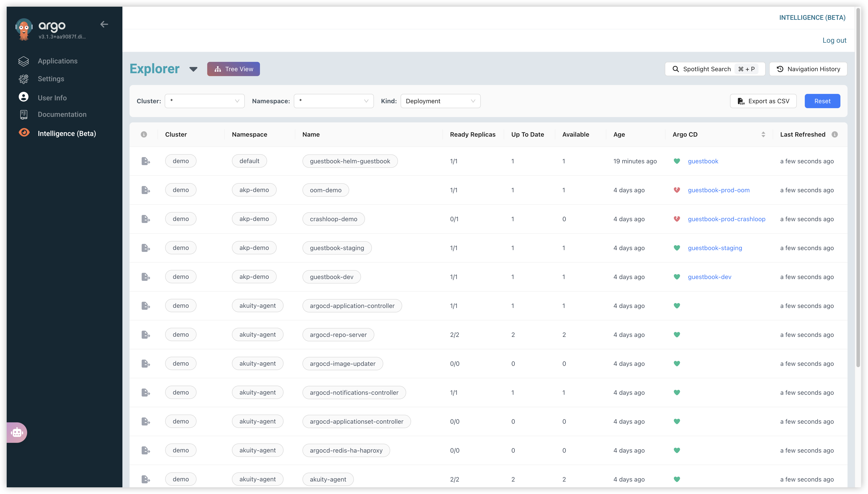Image resolution: width=868 pixels, height=494 pixels.
Task: Open the guestbook-staging Argo CD link
Action: (x=715, y=248)
